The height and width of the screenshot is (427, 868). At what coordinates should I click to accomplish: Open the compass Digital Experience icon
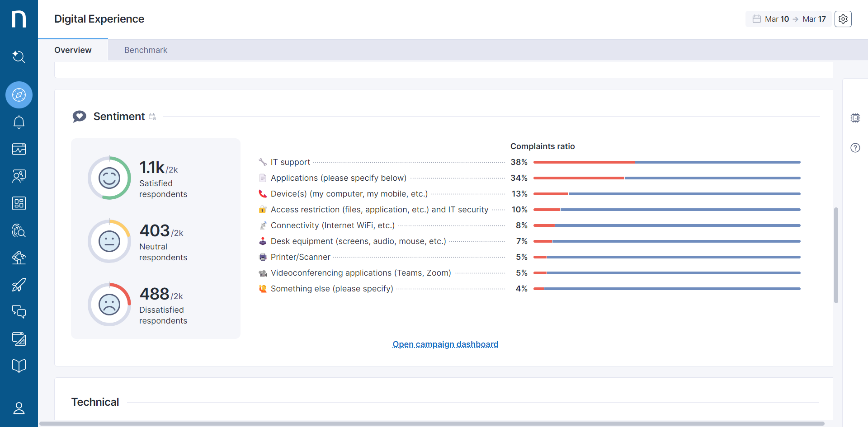[19, 95]
